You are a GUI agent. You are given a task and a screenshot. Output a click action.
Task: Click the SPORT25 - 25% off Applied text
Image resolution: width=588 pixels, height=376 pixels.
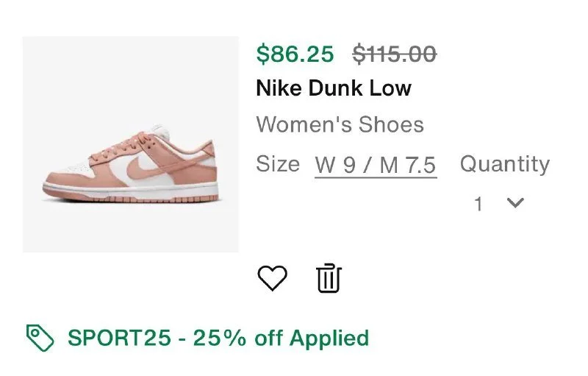(218, 338)
